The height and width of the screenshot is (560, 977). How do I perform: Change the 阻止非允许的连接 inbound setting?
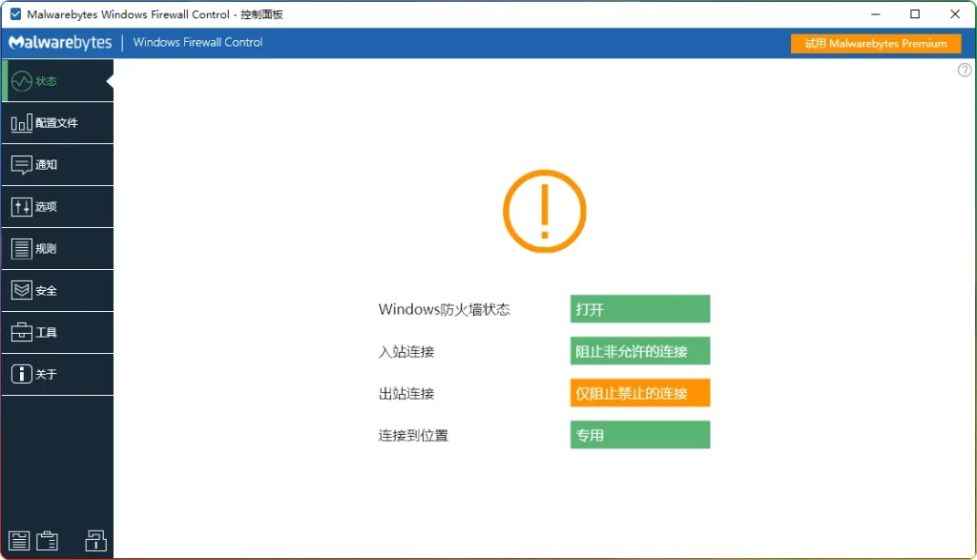tap(639, 350)
